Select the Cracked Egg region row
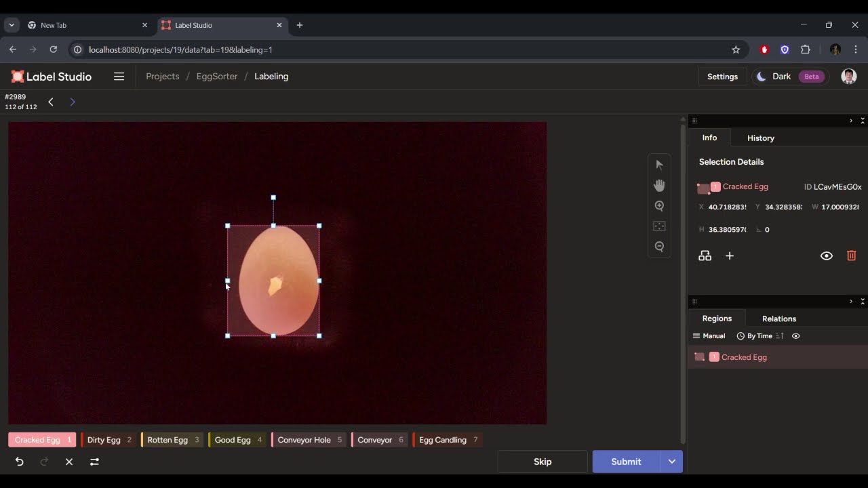The image size is (868, 488). coord(778,357)
